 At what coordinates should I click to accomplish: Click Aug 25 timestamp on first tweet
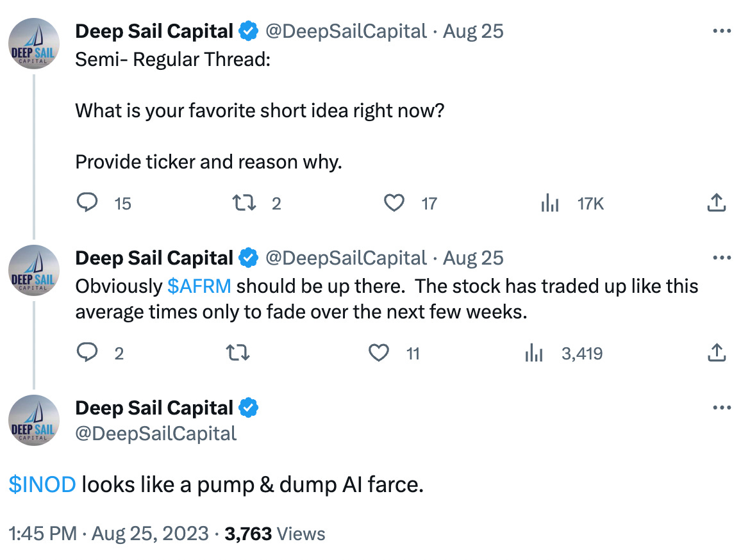coord(473,31)
